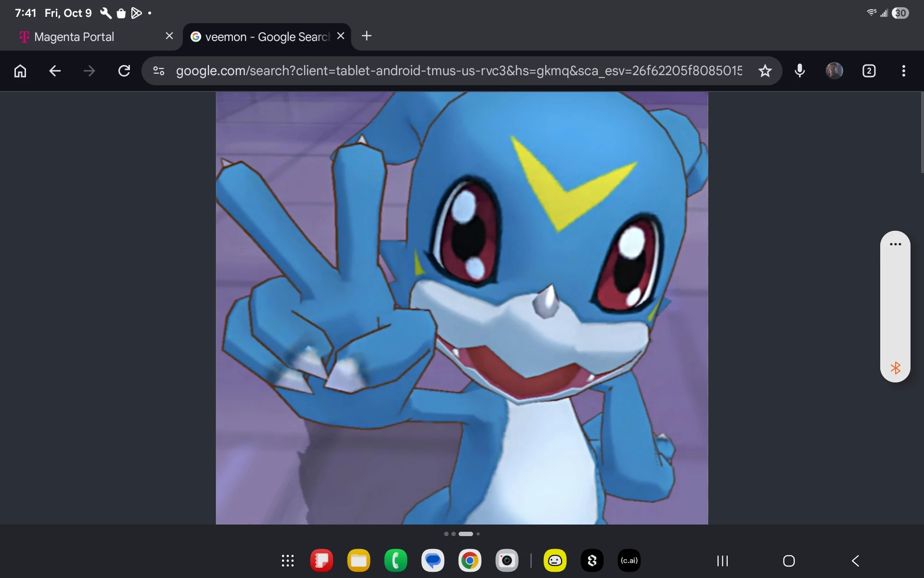Screen dimensions: 924x578
Task: Tap the page indicator dots
Action: point(462,534)
